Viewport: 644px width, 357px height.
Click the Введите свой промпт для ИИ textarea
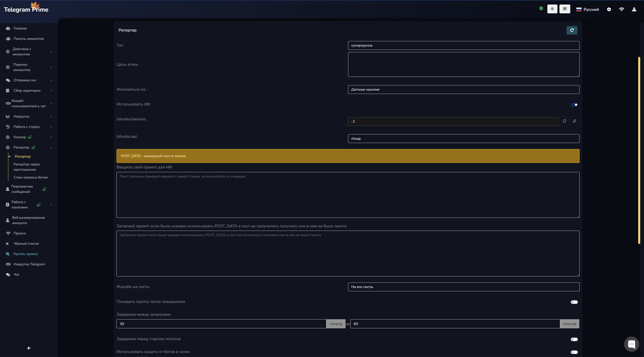click(348, 195)
